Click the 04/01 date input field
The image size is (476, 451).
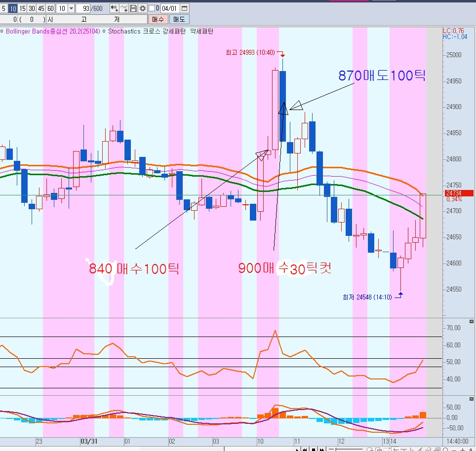169,8
